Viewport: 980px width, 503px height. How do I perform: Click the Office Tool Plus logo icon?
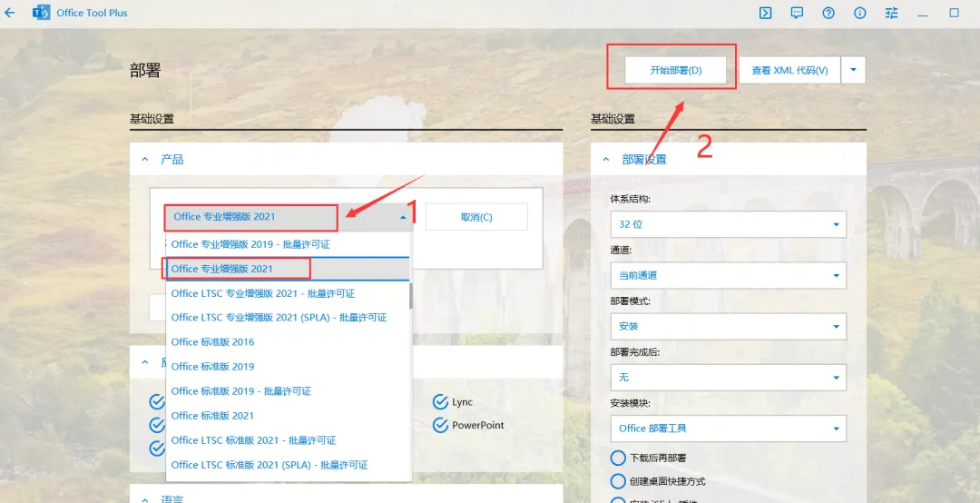click(41, 13)
